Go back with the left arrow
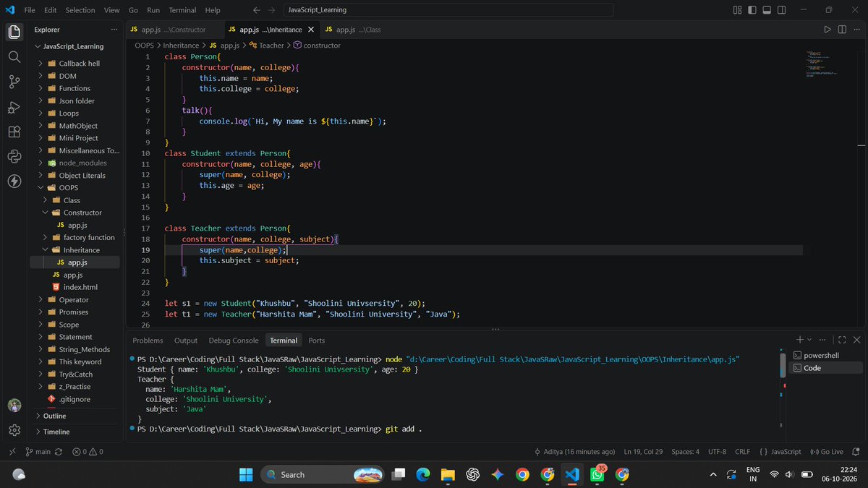 point(258,10)
